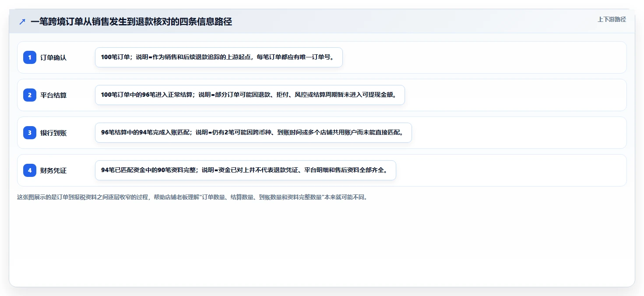The height and width of the screenshot is (296, 644).
Task: Open the 100笔订单 description box
Action: click(x=219, y=57)
